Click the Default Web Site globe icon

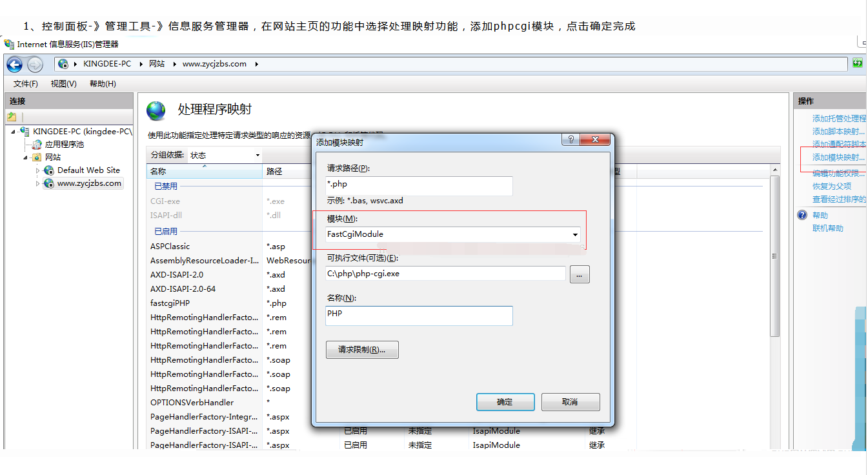point(49,170)
